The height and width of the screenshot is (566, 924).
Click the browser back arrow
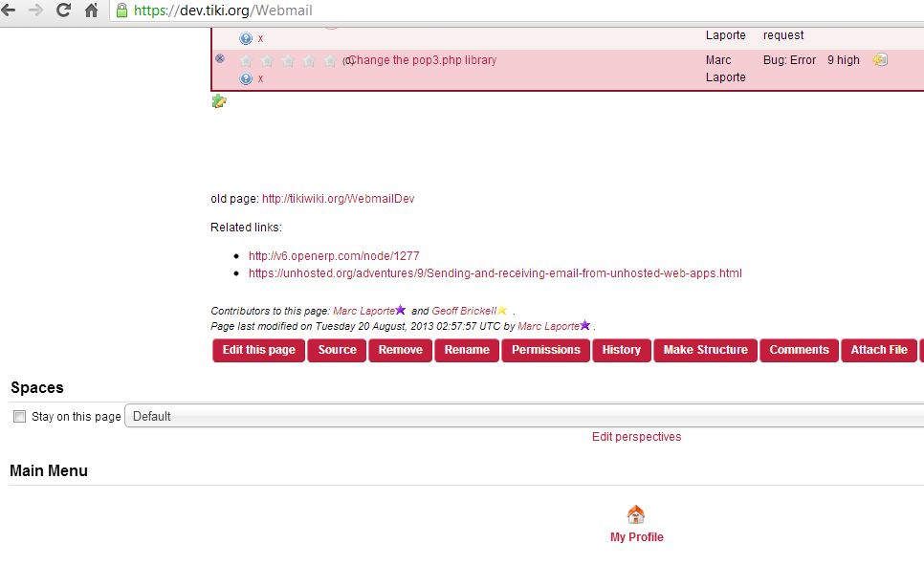(9, 10)
